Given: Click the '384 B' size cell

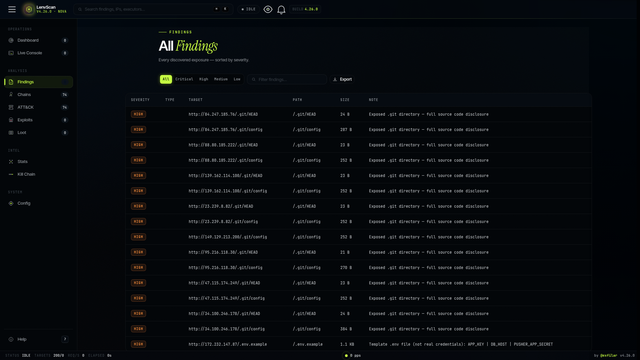Looking at the screenshot, I should coord(346,329).
